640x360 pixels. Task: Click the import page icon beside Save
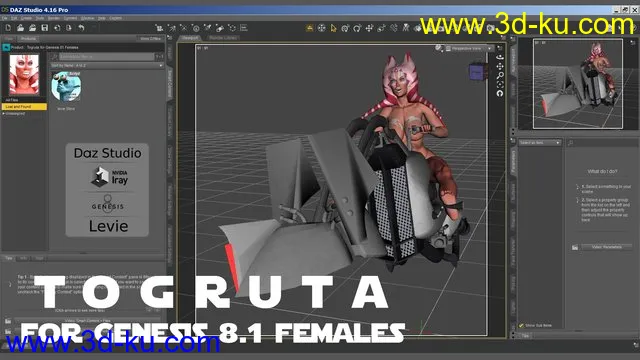pos(57,28)
